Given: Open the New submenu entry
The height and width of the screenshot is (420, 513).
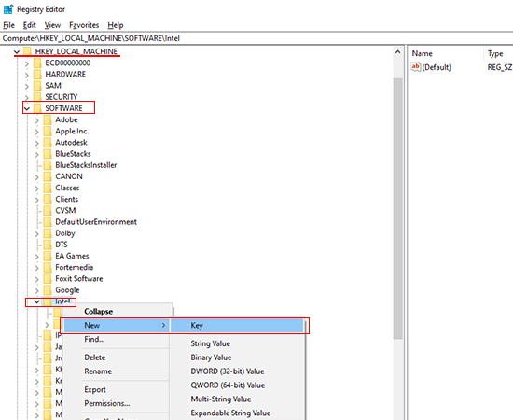Looking at the screenshot, I should pos(117,326).
